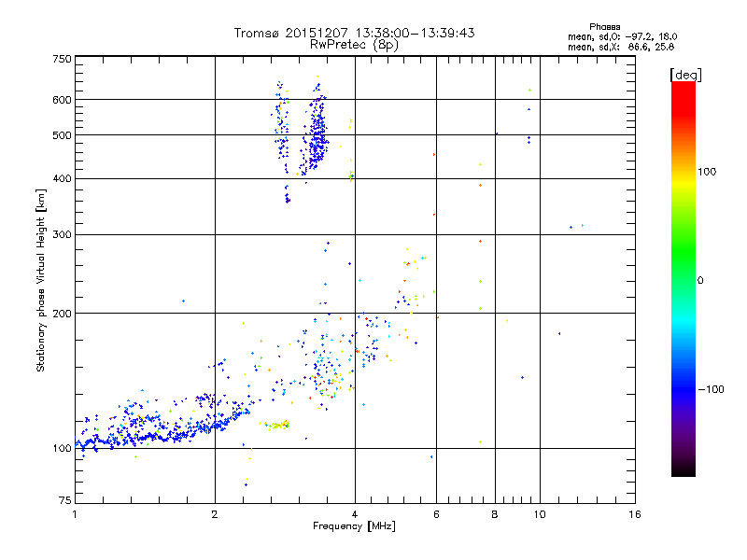Click the x-axis label "8"
Screen dimensions: 747x560
495,514
